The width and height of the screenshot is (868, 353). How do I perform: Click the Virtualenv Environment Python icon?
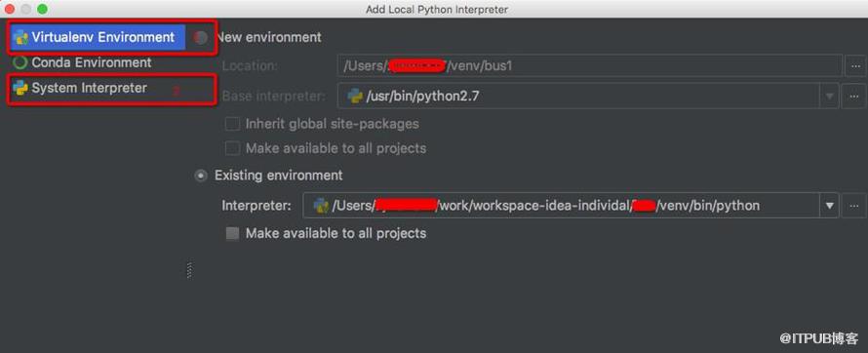tap(21, 38)
